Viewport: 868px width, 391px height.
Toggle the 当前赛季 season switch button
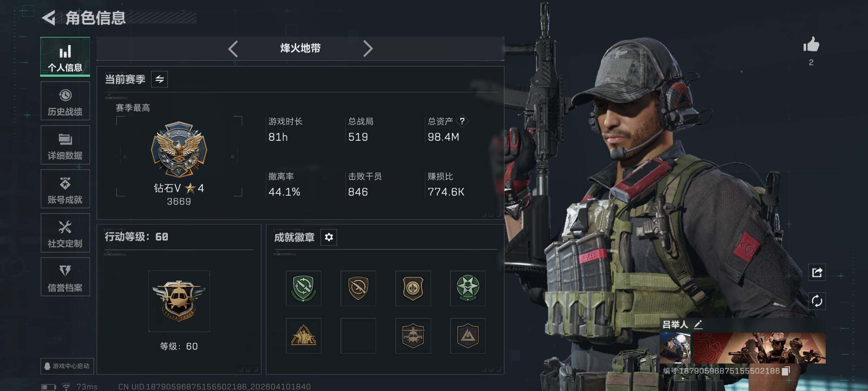[159, 79]
